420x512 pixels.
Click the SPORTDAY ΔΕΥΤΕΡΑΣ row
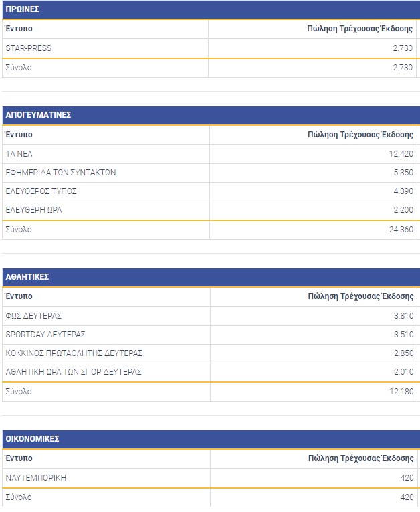45,334
